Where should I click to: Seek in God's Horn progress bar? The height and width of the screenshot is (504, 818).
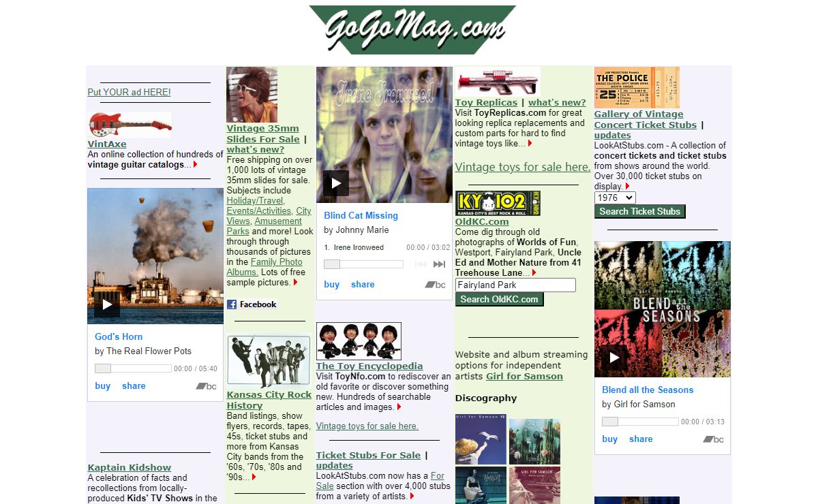133,368
